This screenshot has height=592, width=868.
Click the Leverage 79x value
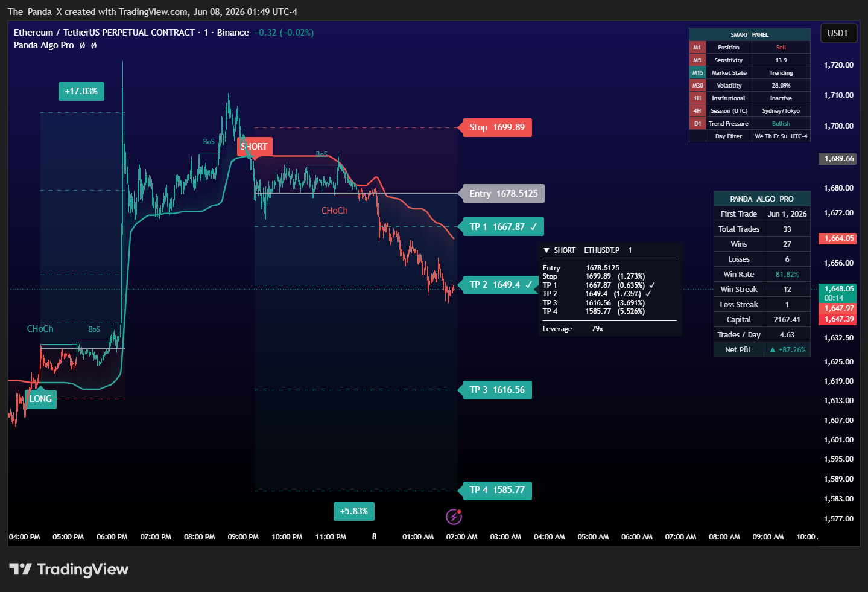click(597, 329)
